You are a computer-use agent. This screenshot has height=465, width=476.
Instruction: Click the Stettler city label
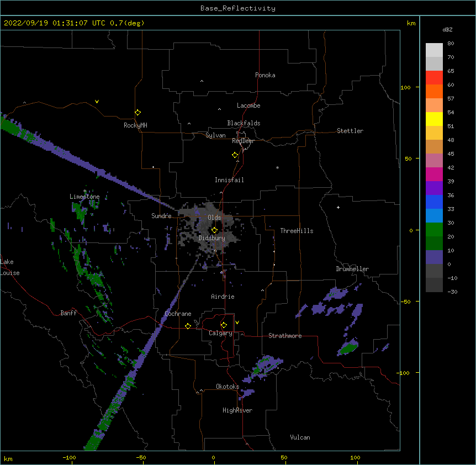coord(350,131)
